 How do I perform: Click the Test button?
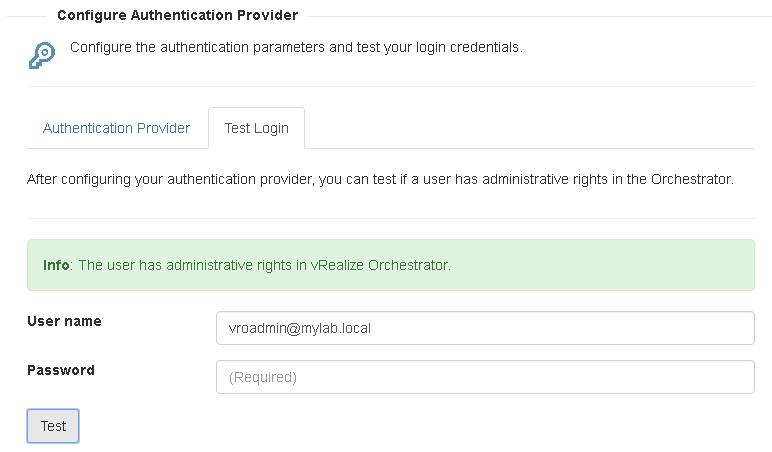(x=53, y=426)
